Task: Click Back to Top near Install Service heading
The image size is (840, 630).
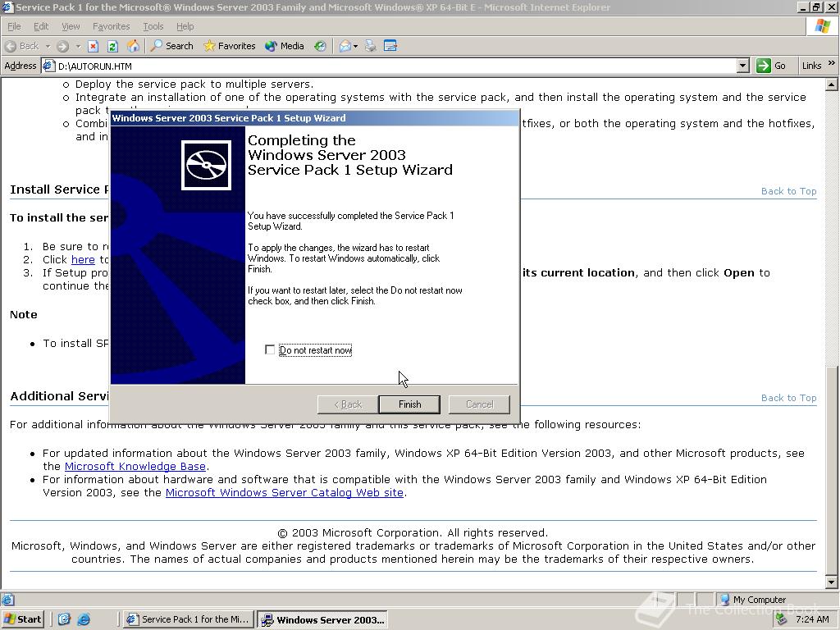Action: click(788, 191)
